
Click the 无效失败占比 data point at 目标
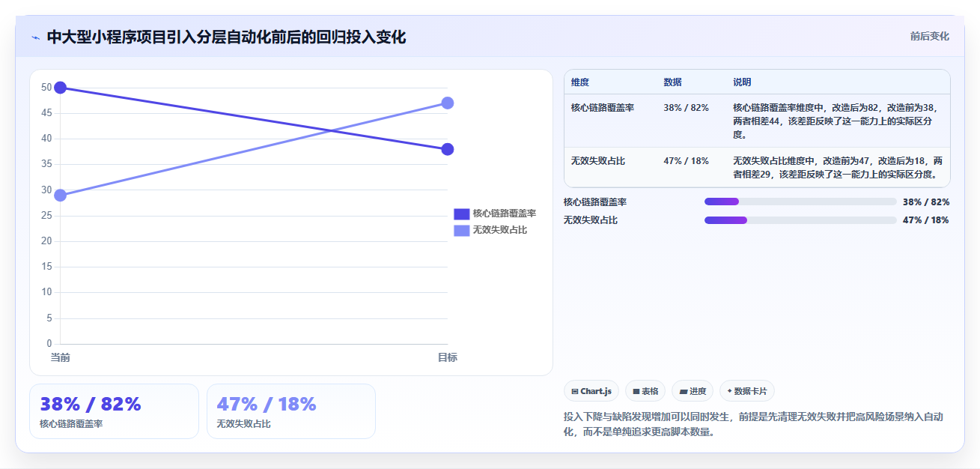coord(447,103)
